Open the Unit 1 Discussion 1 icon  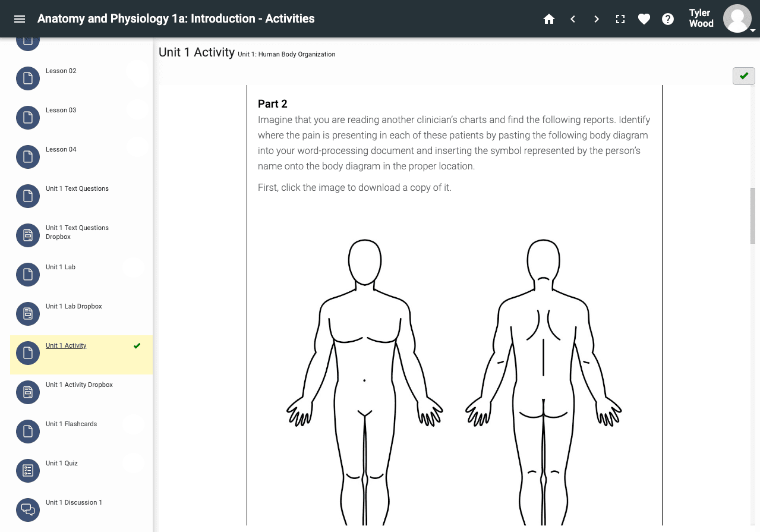pyautogui.click(x=27, y=510)
